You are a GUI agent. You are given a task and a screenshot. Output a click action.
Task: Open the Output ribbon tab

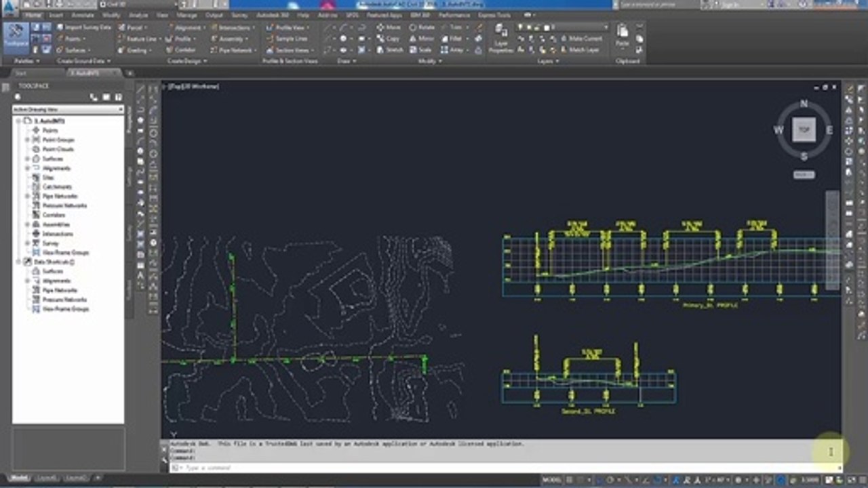[214, 14]
